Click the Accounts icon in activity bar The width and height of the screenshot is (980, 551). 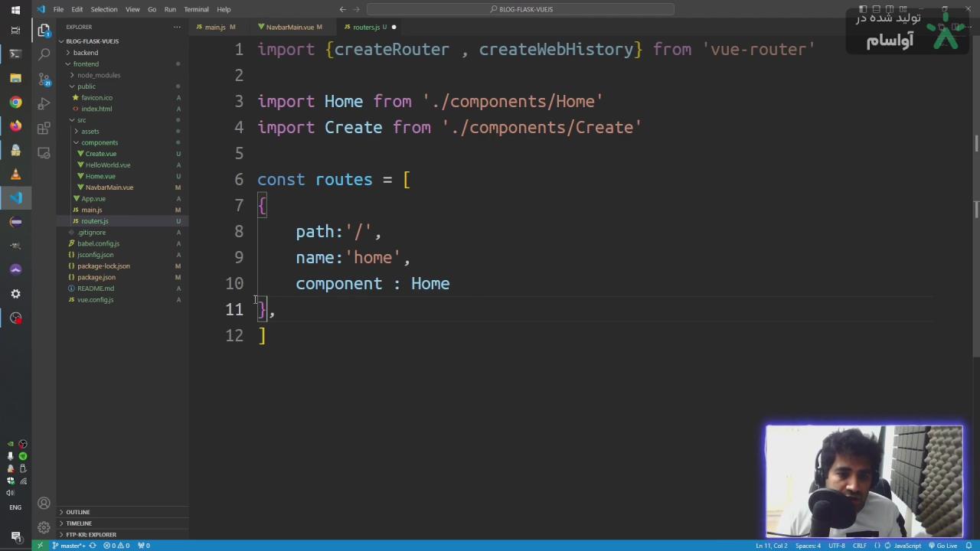click(x=44, y=504)
